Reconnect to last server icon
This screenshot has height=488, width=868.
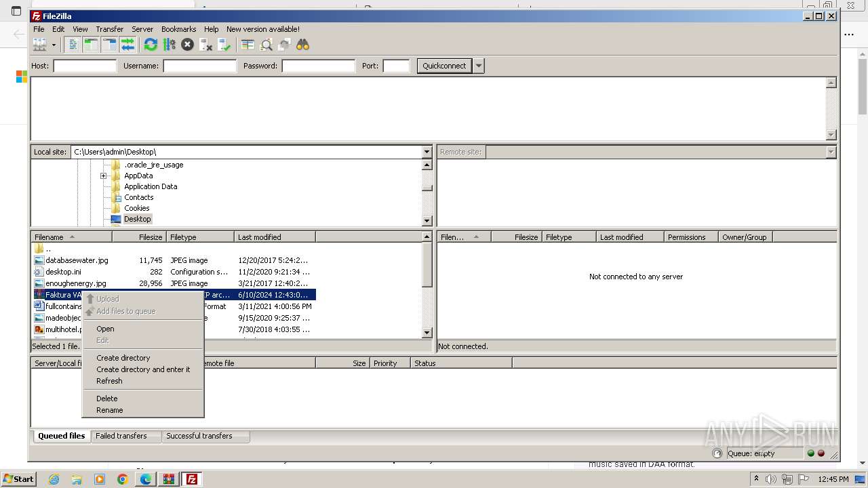[x=224, y=45]
